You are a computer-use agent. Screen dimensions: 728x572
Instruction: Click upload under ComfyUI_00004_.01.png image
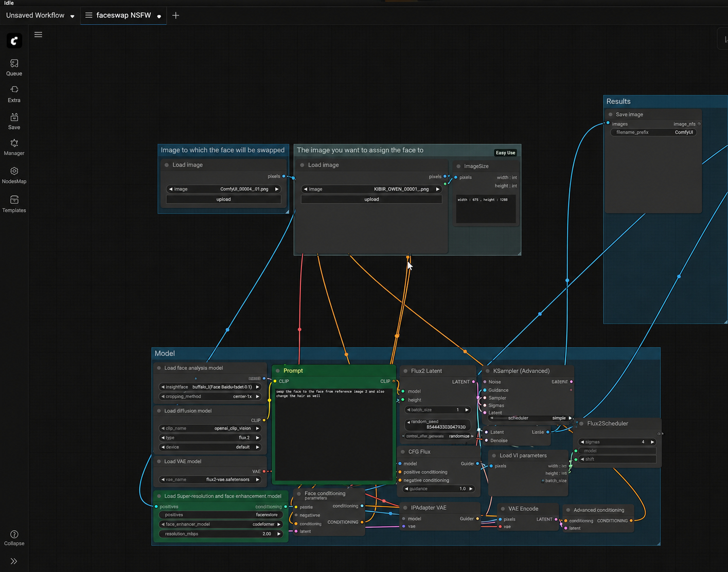223,200
